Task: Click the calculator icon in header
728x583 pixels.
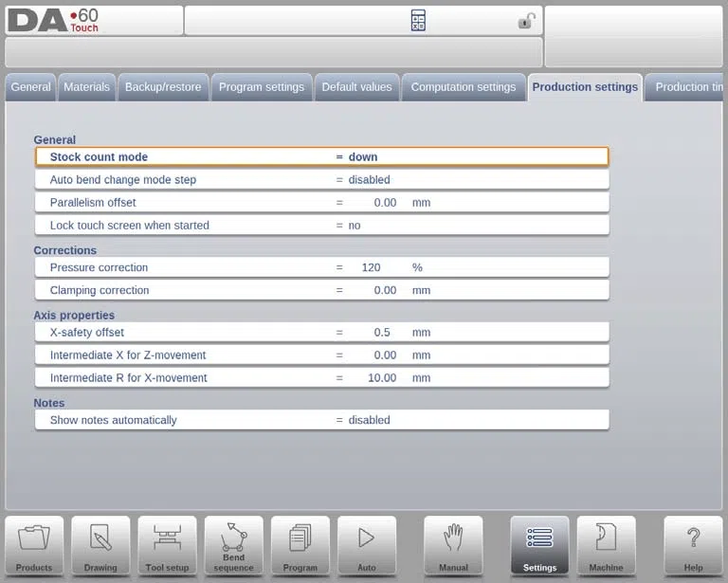Action: tap(418, 21)
